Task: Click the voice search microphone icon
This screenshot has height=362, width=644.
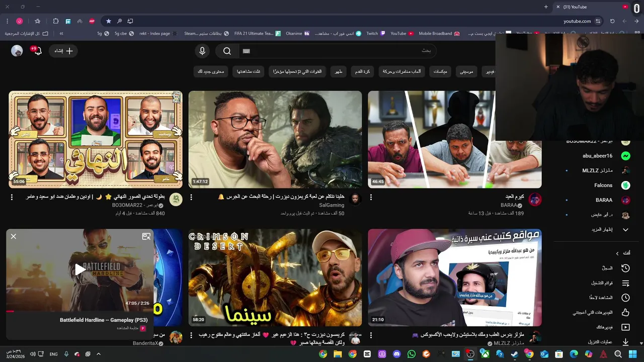Action: pyautogui.click(x=202, y=51)
